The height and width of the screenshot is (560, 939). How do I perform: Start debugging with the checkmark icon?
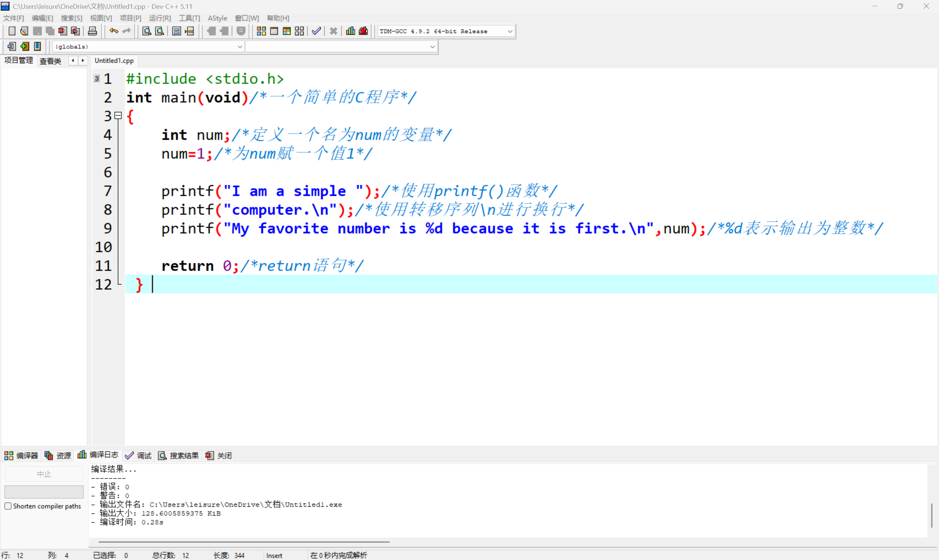point(316,31)
